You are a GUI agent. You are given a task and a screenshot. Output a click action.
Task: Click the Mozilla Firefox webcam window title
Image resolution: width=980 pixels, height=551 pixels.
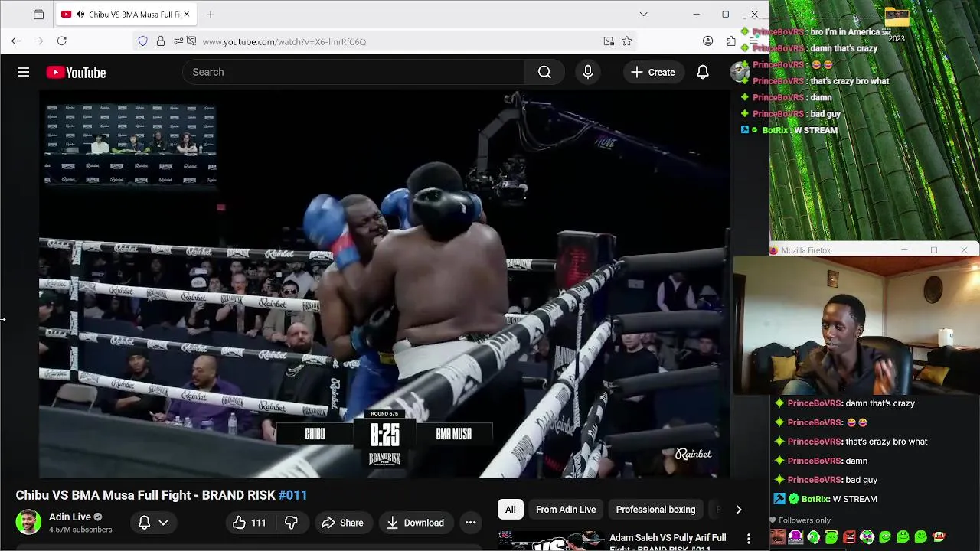pos(805,250)
